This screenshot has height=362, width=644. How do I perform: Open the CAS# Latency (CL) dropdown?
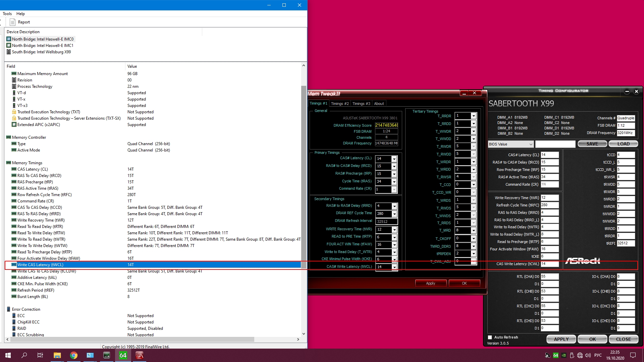(394, 159)
